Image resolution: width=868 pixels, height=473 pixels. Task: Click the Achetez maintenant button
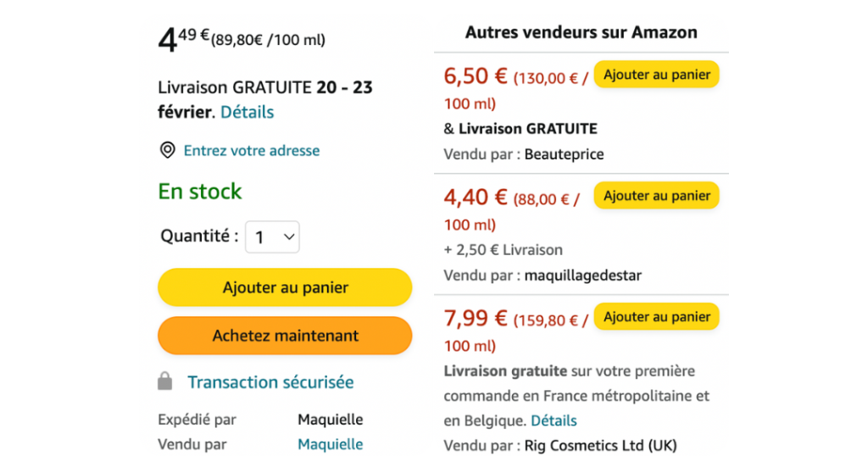tap(285, 336)
